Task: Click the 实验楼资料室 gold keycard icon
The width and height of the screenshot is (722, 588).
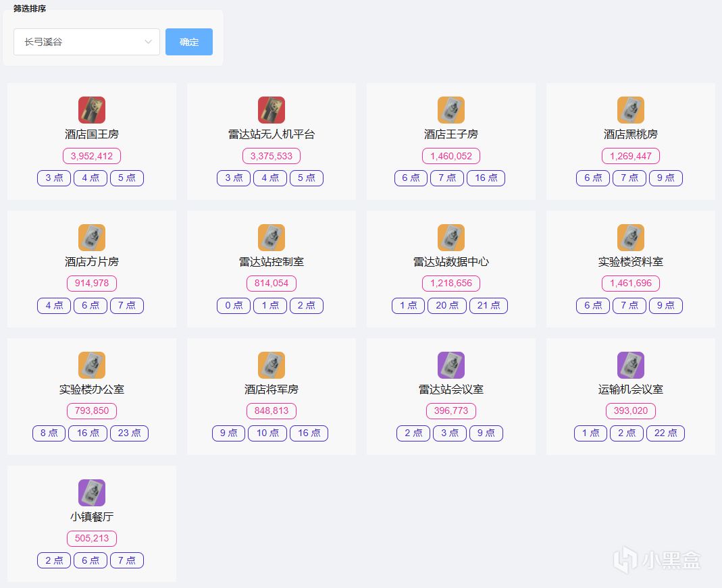Action: click(x=631, y=238)
